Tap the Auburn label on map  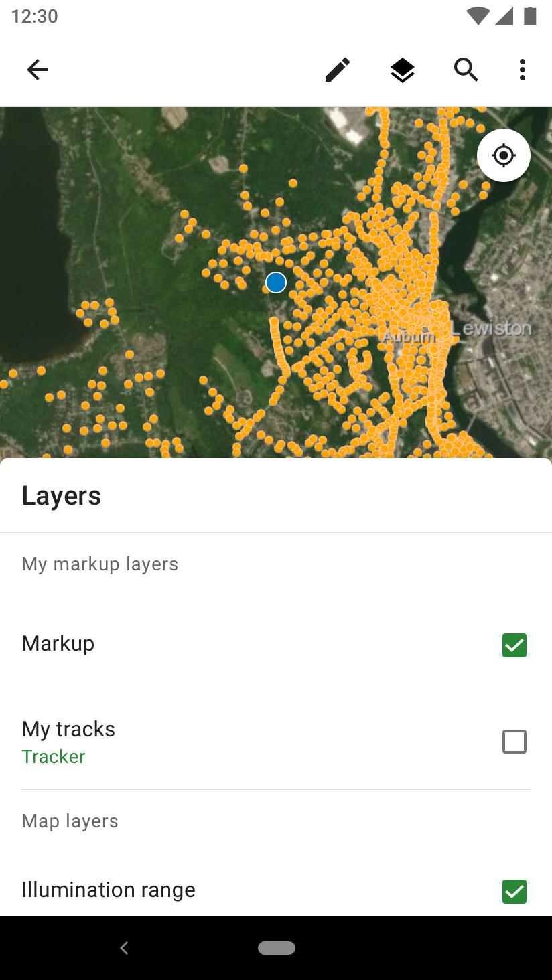click(408, 337)
